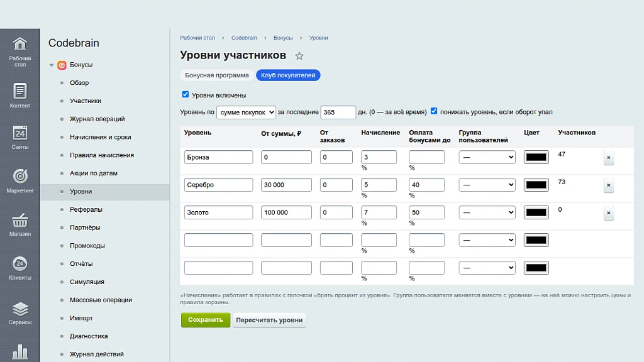
Task: Toggle the понижать уровень checkbox
Action: (x=434, y=111)
